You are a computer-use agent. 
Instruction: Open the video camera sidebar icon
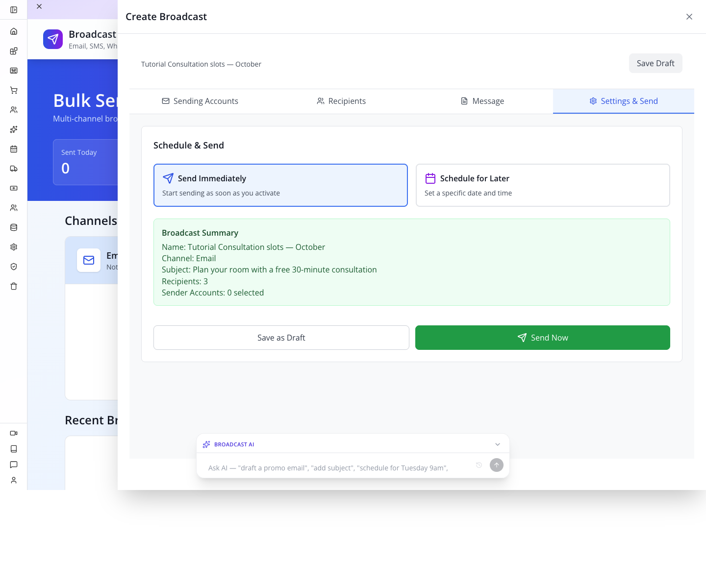point(14,433)
